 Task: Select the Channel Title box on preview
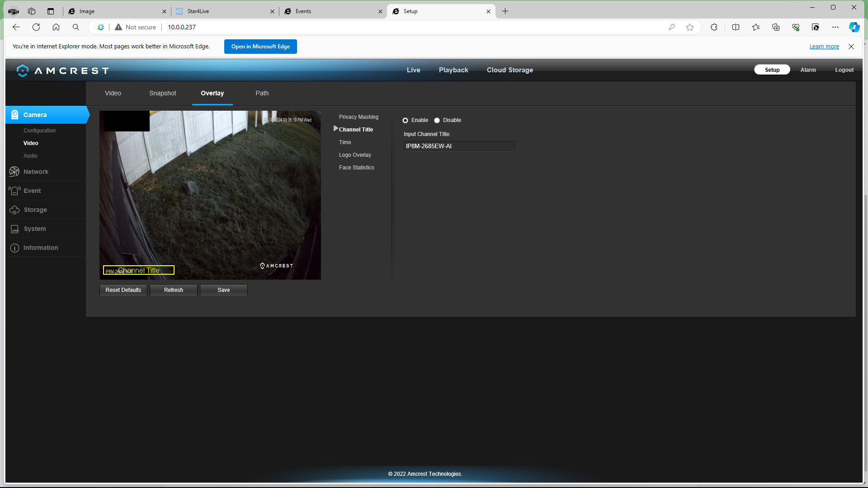click(x=139, y=270)
